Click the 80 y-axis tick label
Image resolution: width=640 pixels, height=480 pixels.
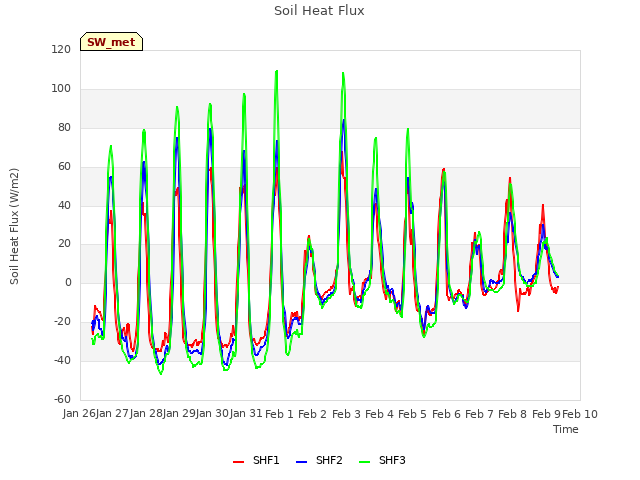click(64, 128)
